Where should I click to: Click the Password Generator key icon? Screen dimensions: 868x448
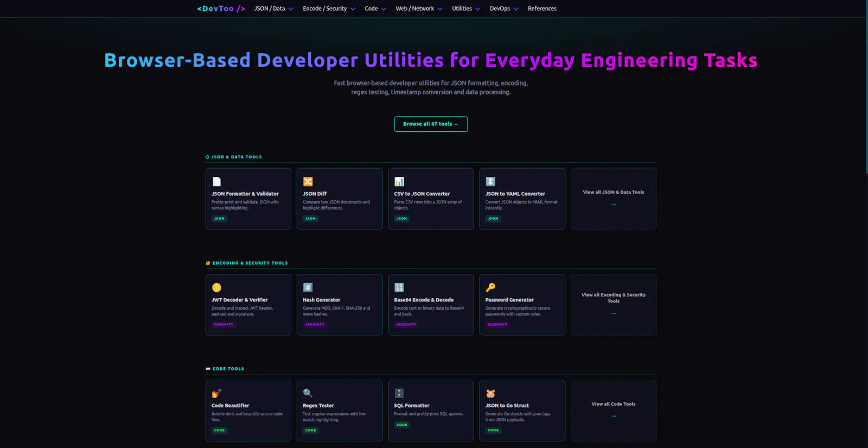pos(490,287)
